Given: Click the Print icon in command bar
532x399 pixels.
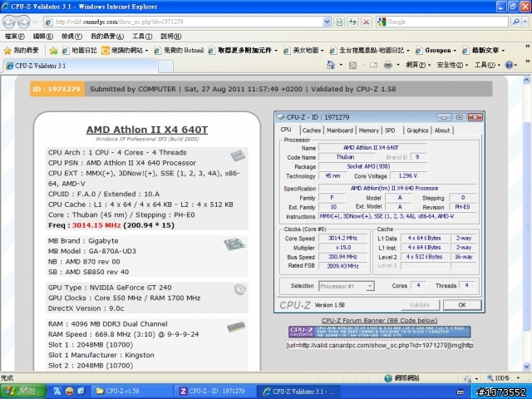Looking at the screenshot, I should click(x=388, y=65).
